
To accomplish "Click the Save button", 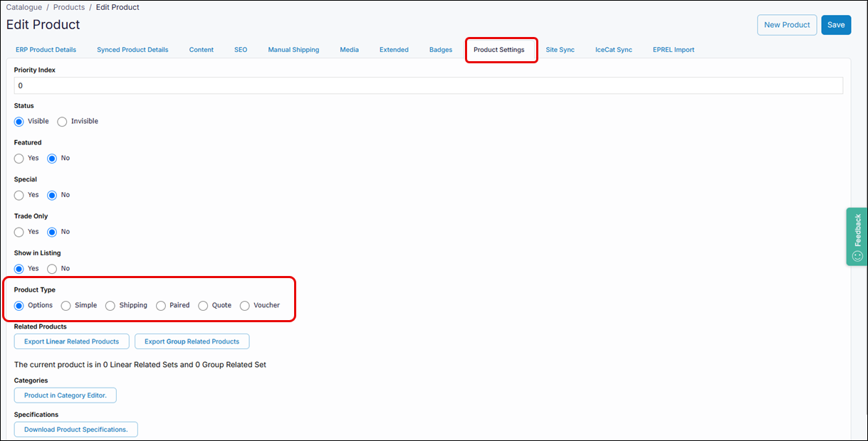I will (x=835, y=25).
